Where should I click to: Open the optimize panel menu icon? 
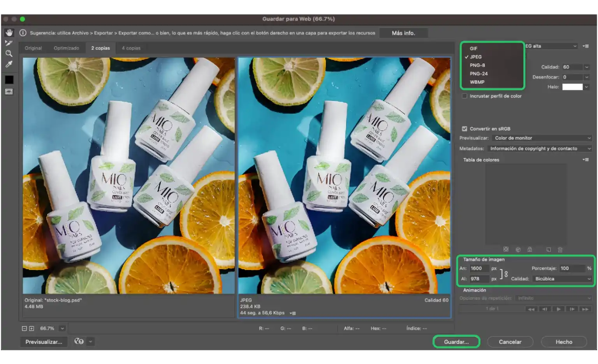[586, 46]
